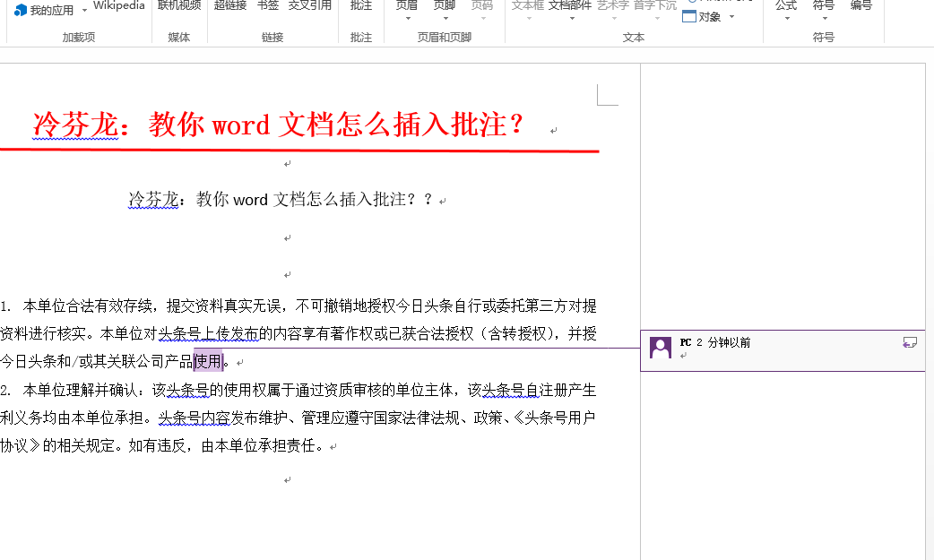
Task: Insert a 联机视频 online video
Action: [x=179, y=5]
